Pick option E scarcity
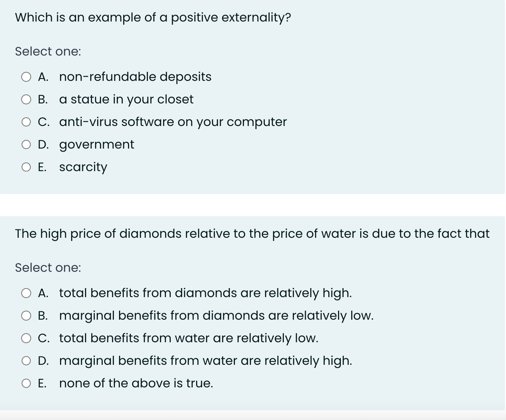The height and width of the screenshot is (420, 506). (x=26, y=167)
